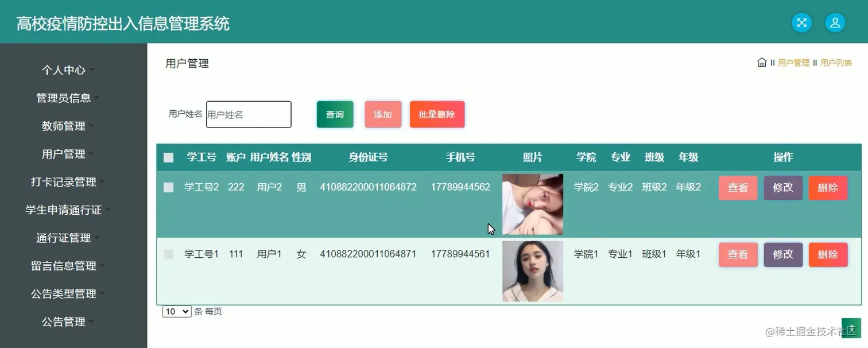This screenshot has height=348, width=868.
Task: Click inside the 用户姓名 search input field
Action: tap(249, 114)
